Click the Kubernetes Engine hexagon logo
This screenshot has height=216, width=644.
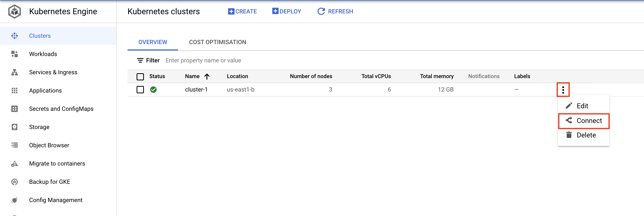(14, 11)
